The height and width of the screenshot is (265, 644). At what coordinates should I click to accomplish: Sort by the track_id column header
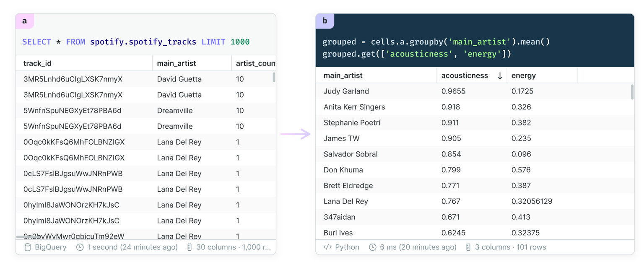pyautogui.click(x=84, y=63)
